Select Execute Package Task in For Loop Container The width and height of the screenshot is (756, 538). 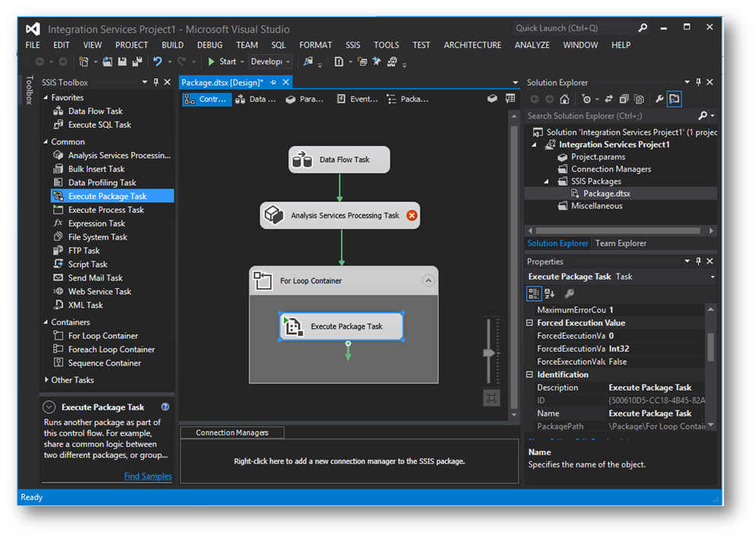click(341, 326)
